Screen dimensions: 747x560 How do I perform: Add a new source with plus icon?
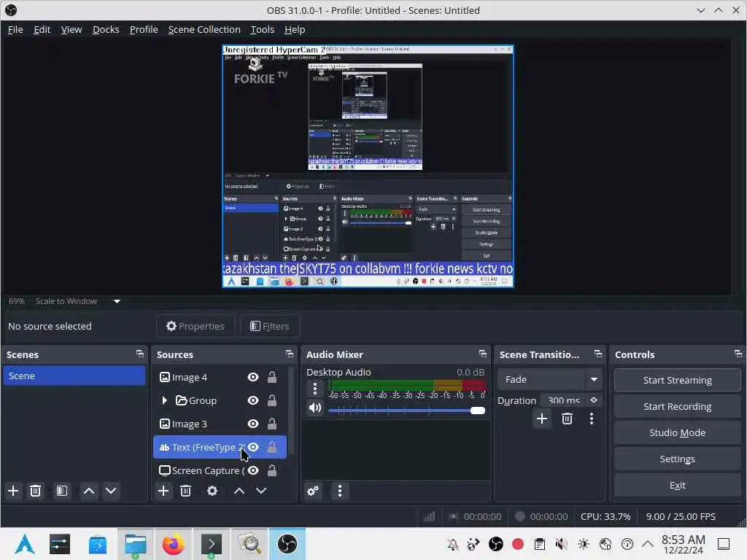click(x=163, y=491)
